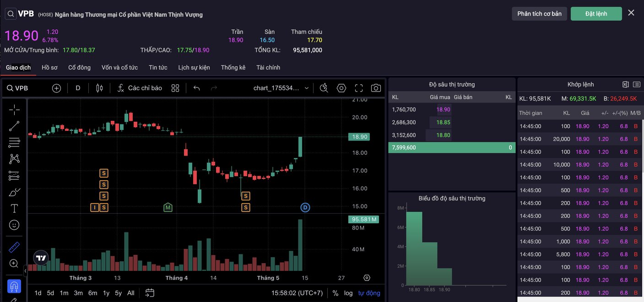
Task: Open chart settings hexagon icon
Action: pos(341,88)
